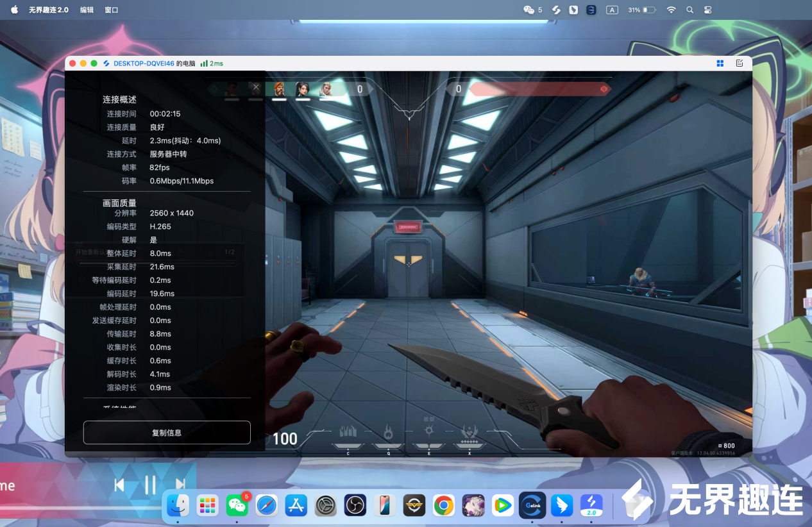Click the red spike icon on enemy bar
The height and width of the screenshot is (527, 812).
point(604,89)
